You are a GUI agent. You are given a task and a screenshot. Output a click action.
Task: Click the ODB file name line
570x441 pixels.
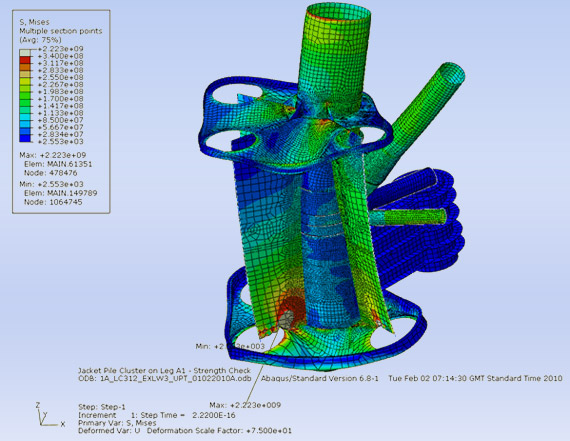165,378
